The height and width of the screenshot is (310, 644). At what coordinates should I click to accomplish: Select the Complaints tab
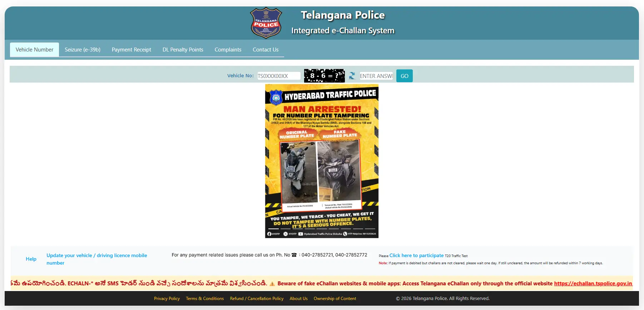228,50
